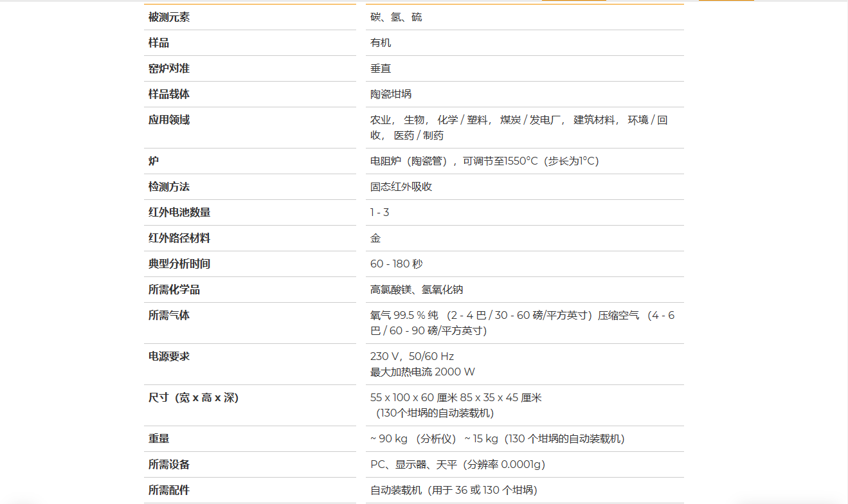Click the 60 - 180 秒 analysis time
This screenshot has width=848, height=504.
397,264
